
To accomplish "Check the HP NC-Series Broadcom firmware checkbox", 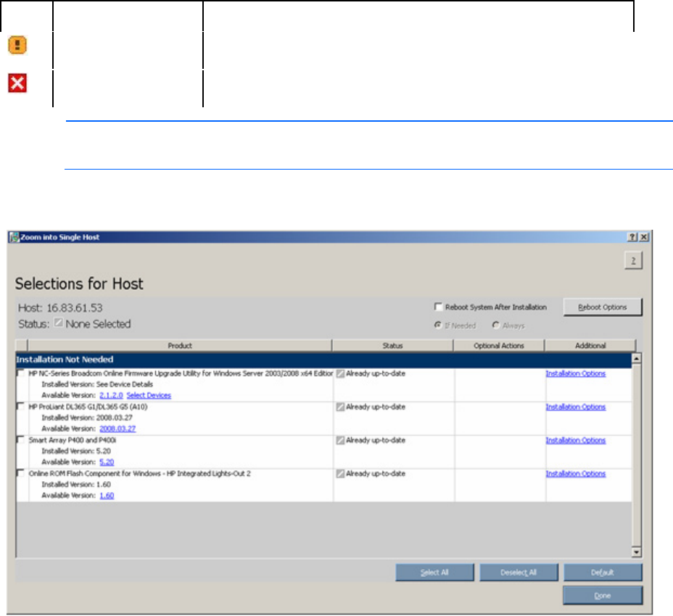I will [21, 374].
